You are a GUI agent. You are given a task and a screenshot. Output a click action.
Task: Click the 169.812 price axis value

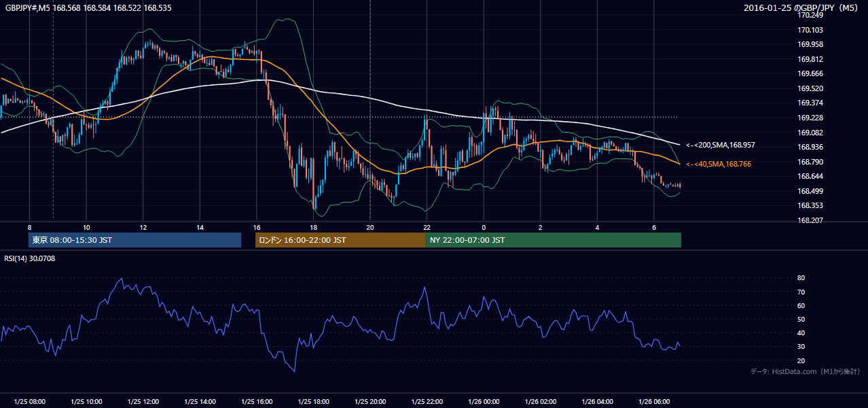pyautogui.click(x=810, y=59)
